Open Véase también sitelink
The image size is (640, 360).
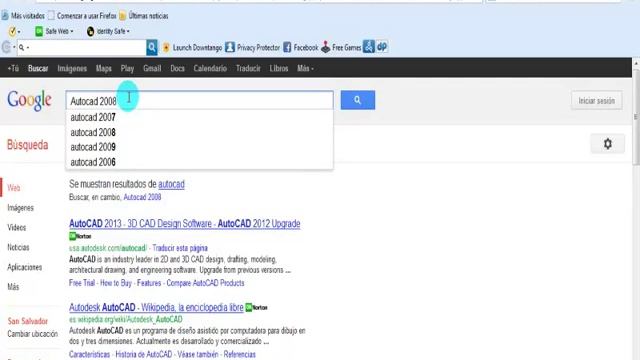tap(198, 354)
